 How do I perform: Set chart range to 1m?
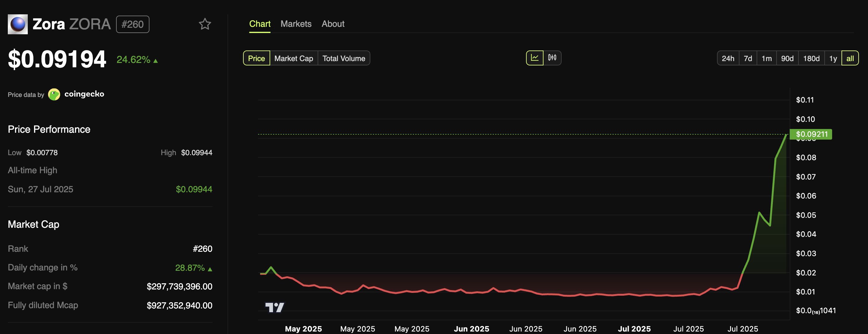tap(767, 58)
